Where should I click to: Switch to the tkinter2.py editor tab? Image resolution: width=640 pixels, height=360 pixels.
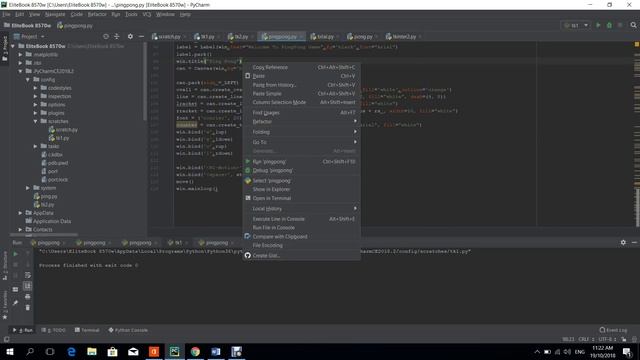click(x=403, y=36)
